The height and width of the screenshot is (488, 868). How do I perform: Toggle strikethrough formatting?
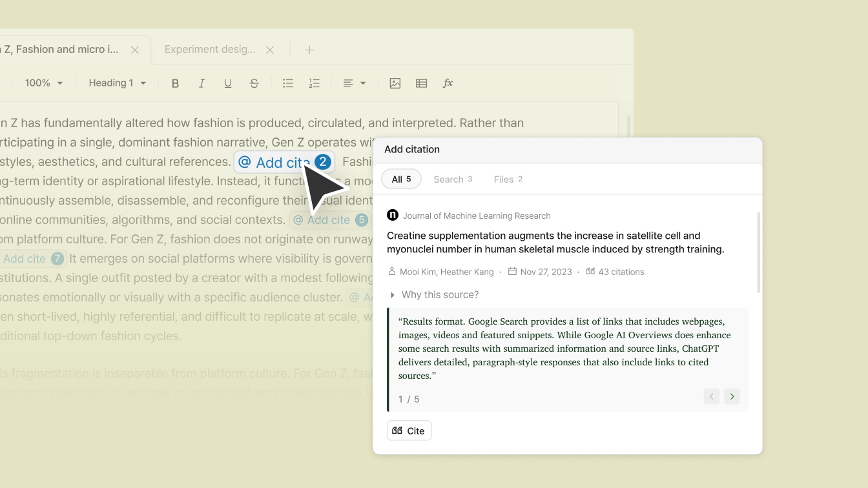click(254, 83)
